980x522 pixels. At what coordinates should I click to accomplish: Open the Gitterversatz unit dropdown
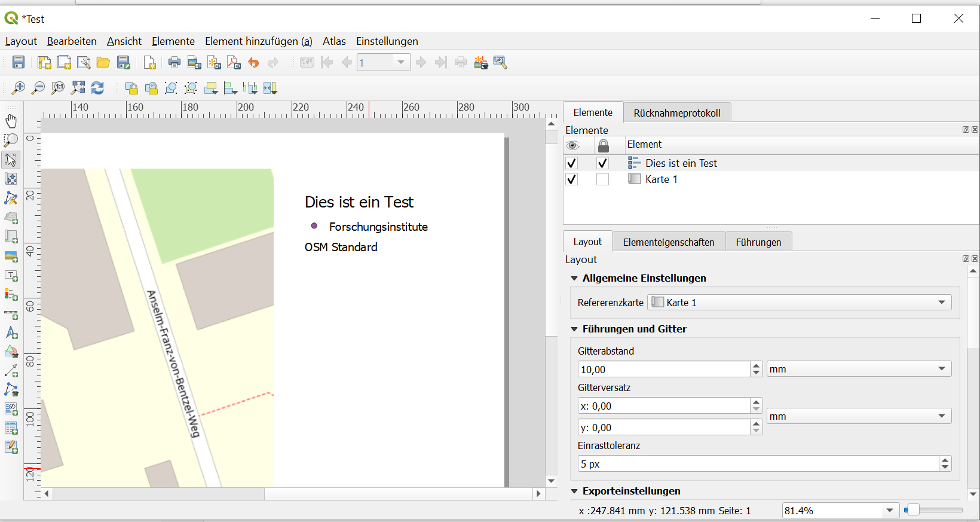(859, 416)
